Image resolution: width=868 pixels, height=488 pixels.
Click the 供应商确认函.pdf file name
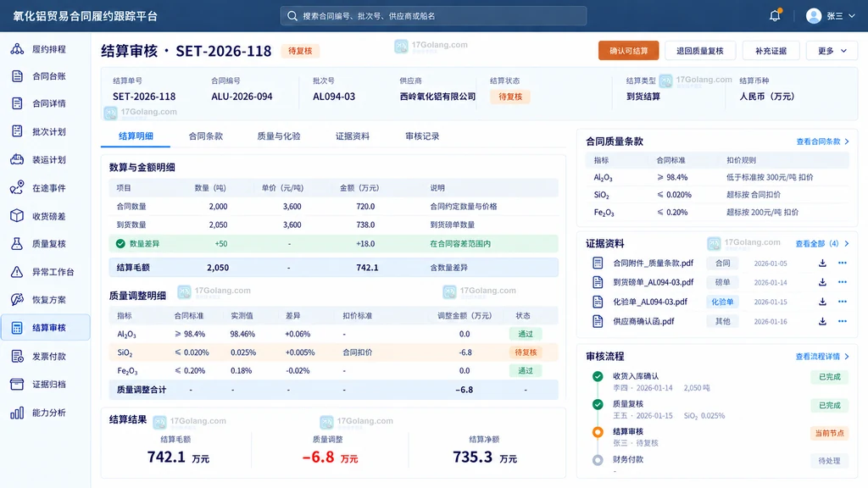coord(643,321)
